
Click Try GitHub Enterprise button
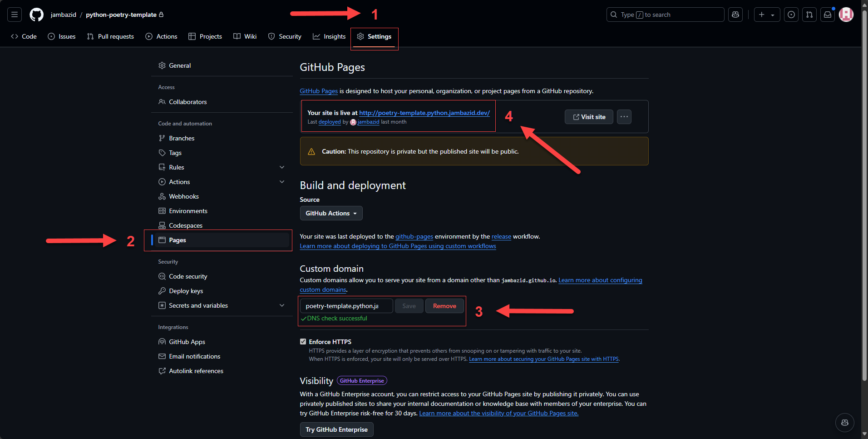pyautogui.click(x=336, y=429)
